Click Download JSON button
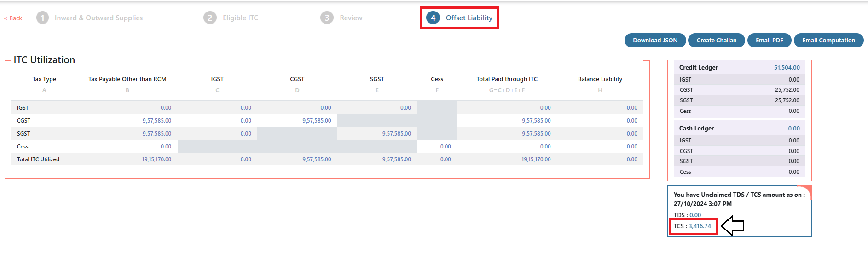The width and height of the screenshot is (868, 254). click(x=655, y=41)
